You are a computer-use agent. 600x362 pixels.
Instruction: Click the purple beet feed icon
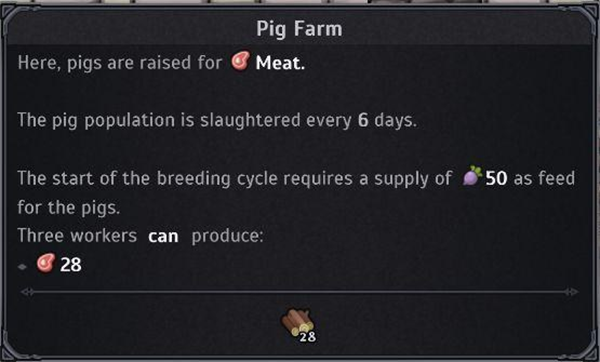pos(472,176)
